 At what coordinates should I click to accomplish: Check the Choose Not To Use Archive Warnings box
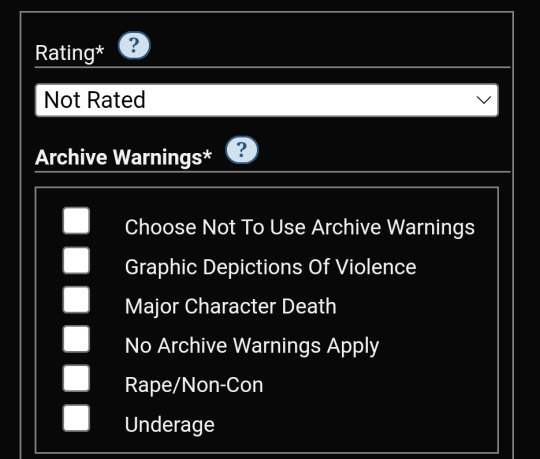point(76,220)
